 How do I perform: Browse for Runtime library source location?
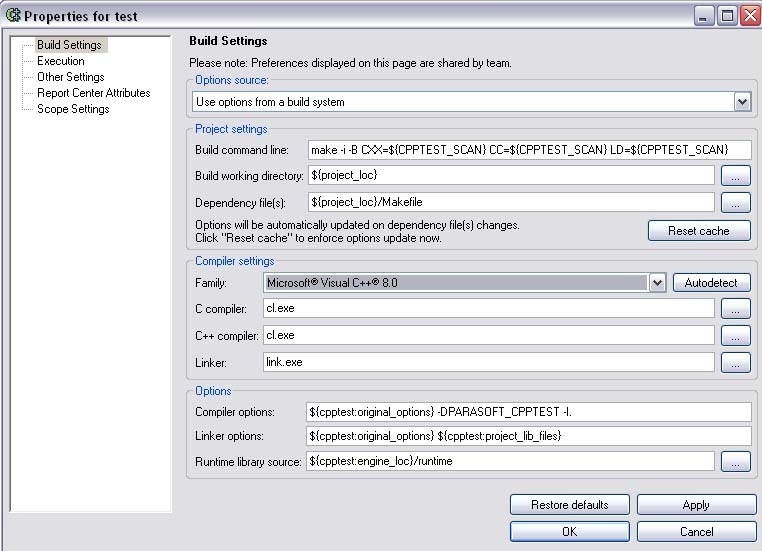[735, 462]
